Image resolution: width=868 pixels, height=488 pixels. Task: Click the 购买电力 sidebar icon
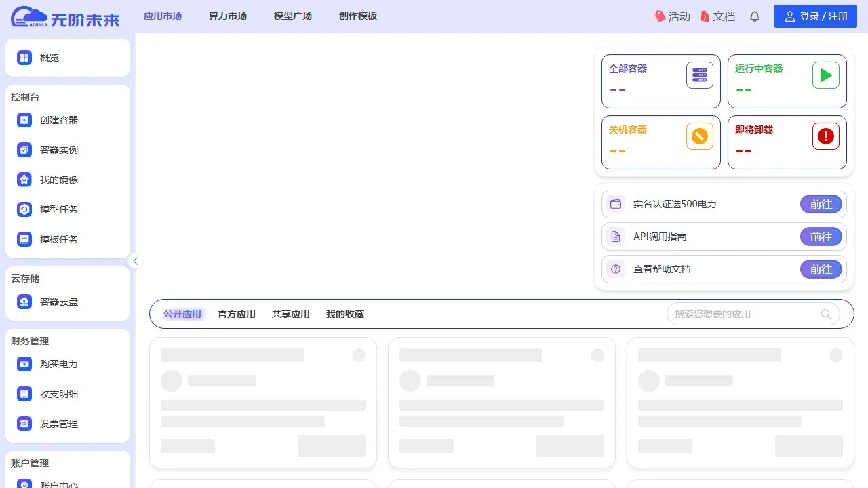tap(24, 364)
